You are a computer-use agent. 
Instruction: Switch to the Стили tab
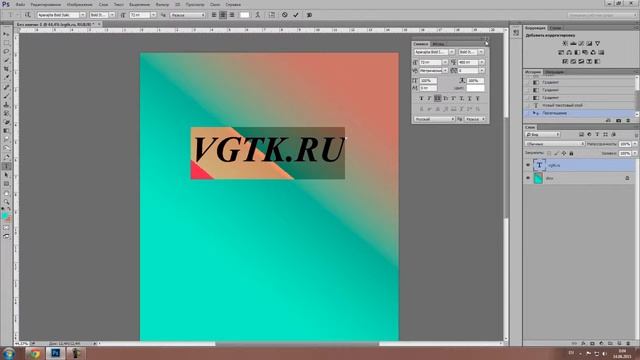click(555, 28)
